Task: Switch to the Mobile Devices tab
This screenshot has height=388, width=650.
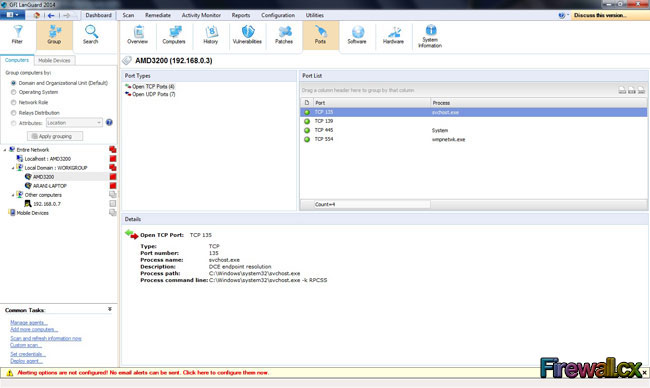Action: coord(54,60)
